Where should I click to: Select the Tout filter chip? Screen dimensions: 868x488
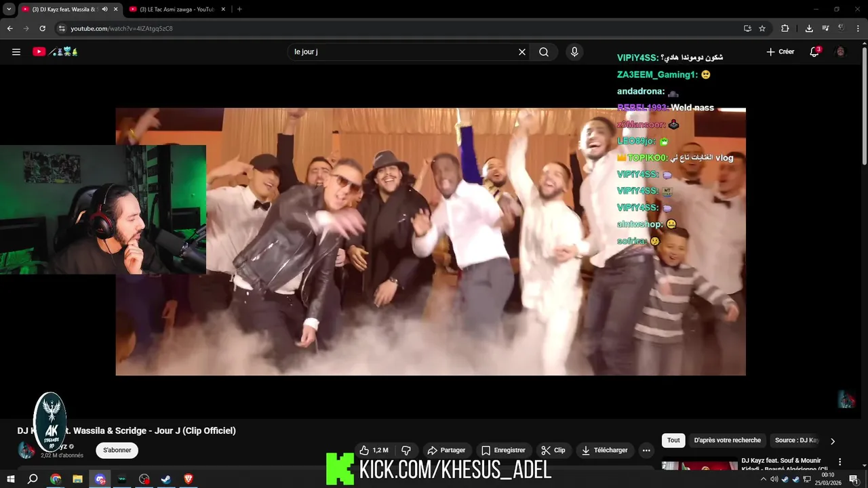pyautogui.click(x=673, y=441)
